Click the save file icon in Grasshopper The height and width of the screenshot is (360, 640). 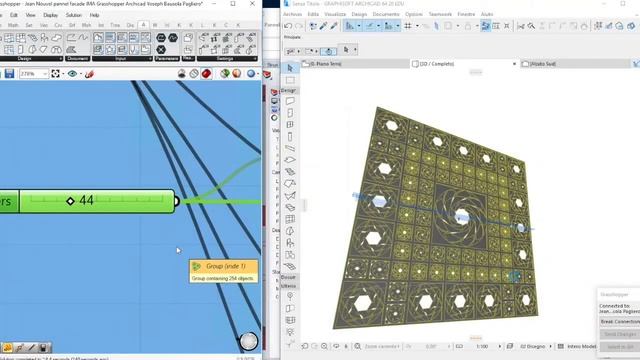9,74
